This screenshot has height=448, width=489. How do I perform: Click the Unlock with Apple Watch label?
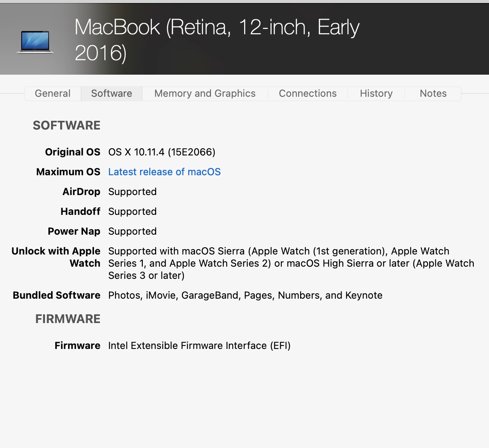point(56,257)
